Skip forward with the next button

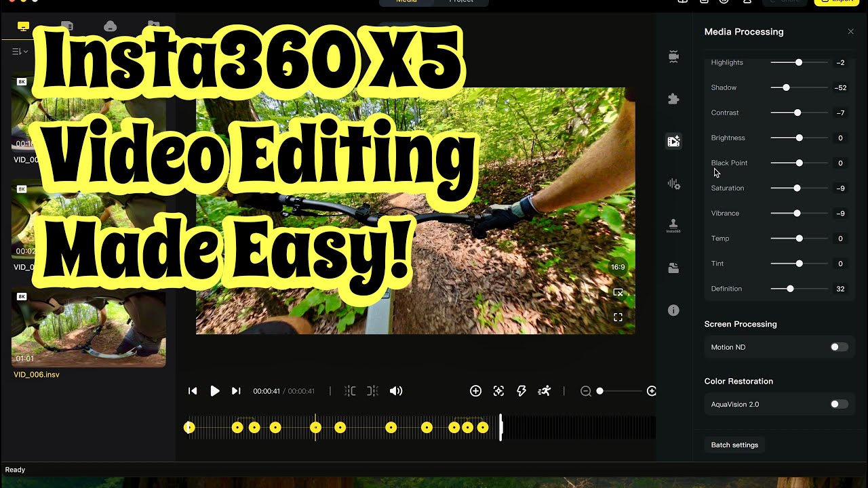[x=236, y=391]
